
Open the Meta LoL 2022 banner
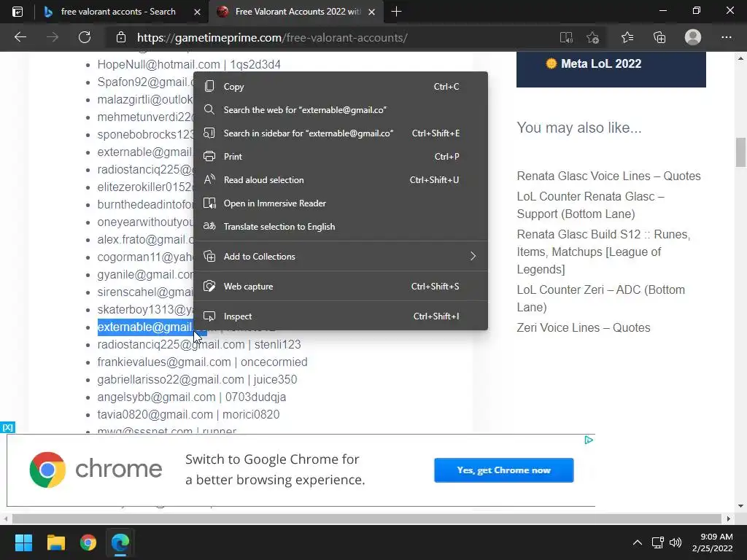pyautogui.click(x=611, y=69)
